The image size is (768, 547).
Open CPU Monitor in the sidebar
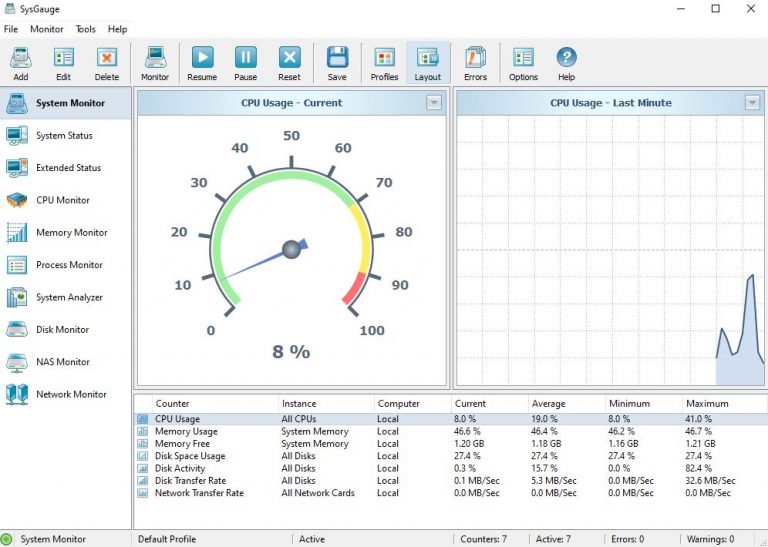pos(66,200)
